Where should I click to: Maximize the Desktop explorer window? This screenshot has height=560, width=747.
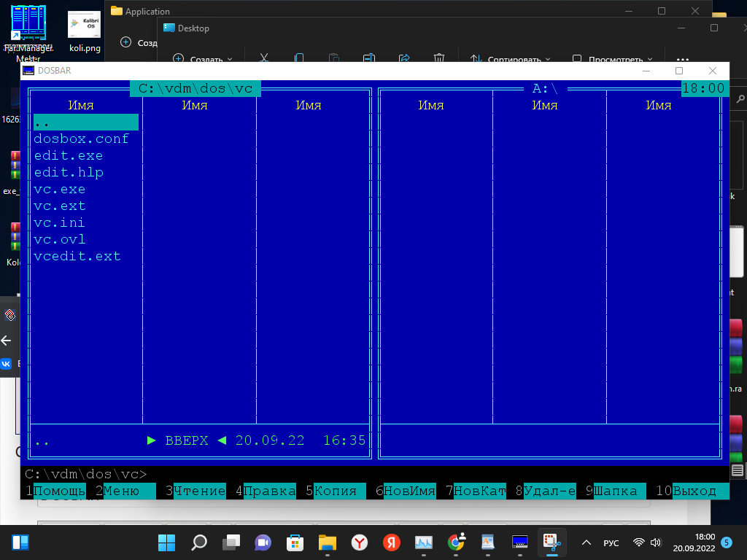tap(713, 28)
